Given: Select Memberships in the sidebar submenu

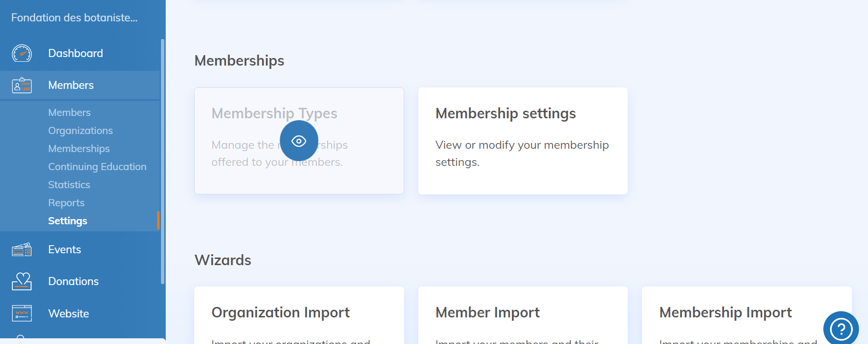Looking at the screenshot, I should pos(79,149).
